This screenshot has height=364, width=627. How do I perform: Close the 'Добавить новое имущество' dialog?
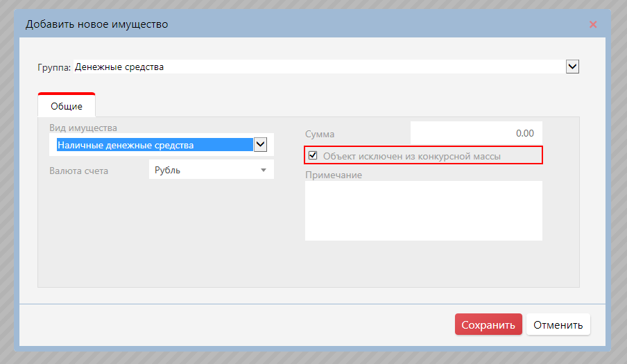coord(592,24)
